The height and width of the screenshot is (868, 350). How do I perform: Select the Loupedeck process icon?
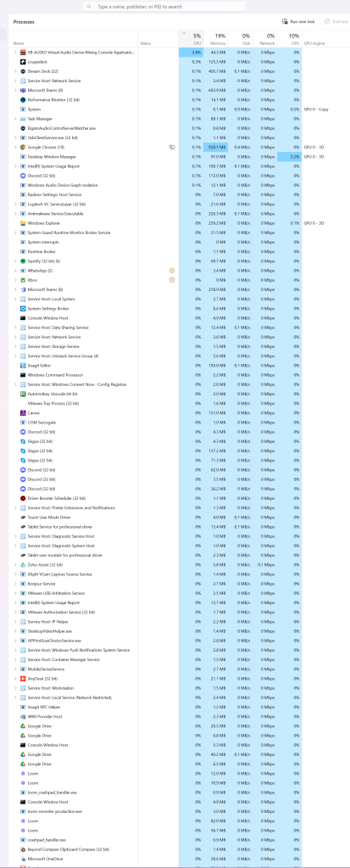[x=23, y=61]
